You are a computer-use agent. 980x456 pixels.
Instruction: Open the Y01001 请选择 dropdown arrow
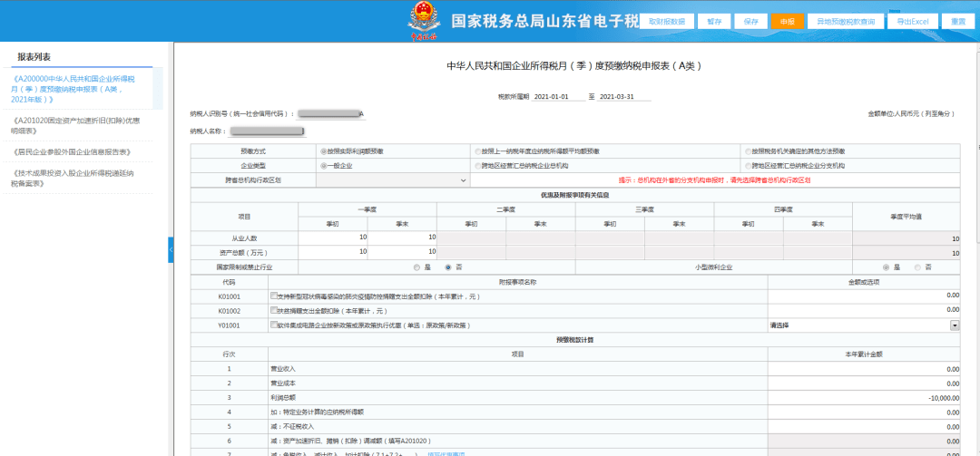(955, 325)
